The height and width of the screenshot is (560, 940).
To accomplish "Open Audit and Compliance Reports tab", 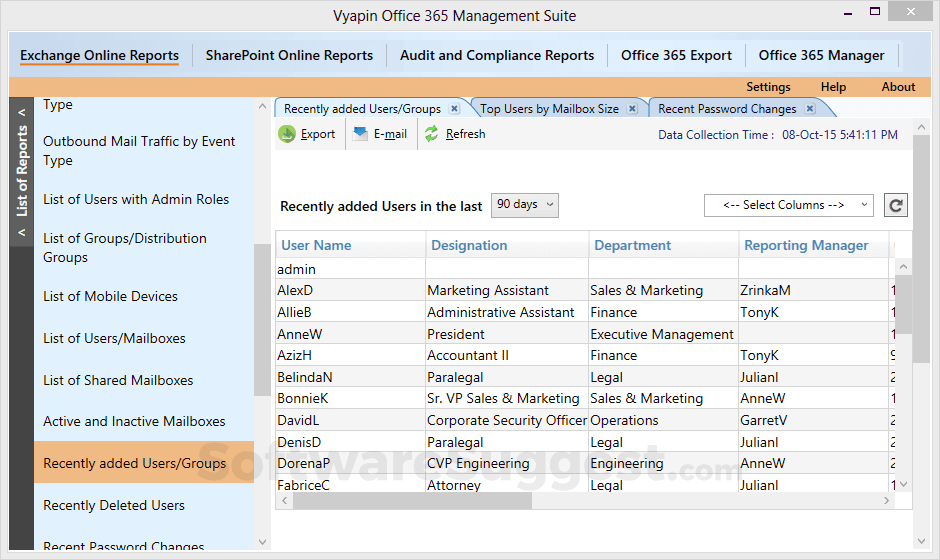I will pyautogui.click(x=497, y=56).
